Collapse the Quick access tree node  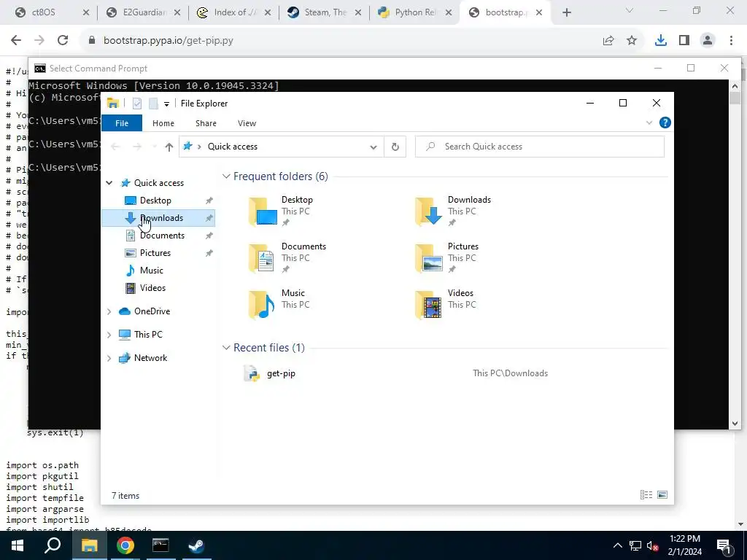[x=109, y=183]
